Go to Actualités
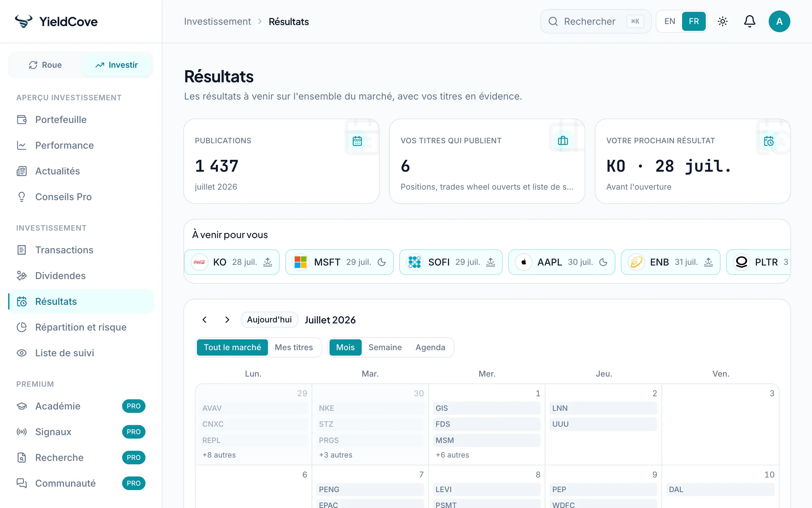 point(81,171)
